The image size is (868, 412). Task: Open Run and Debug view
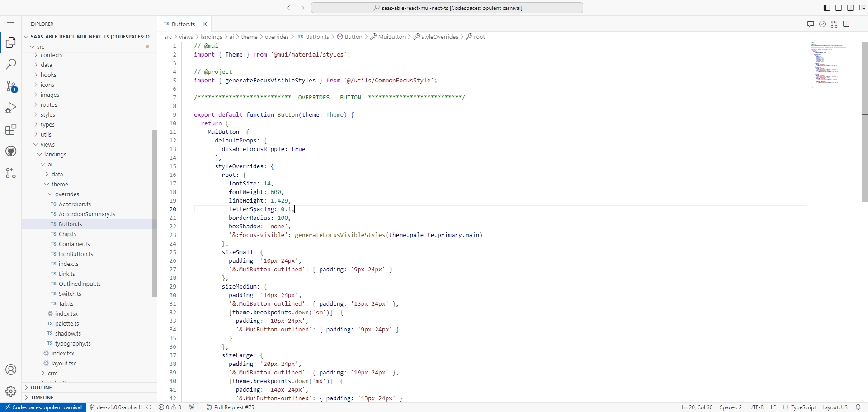point(11,108)
